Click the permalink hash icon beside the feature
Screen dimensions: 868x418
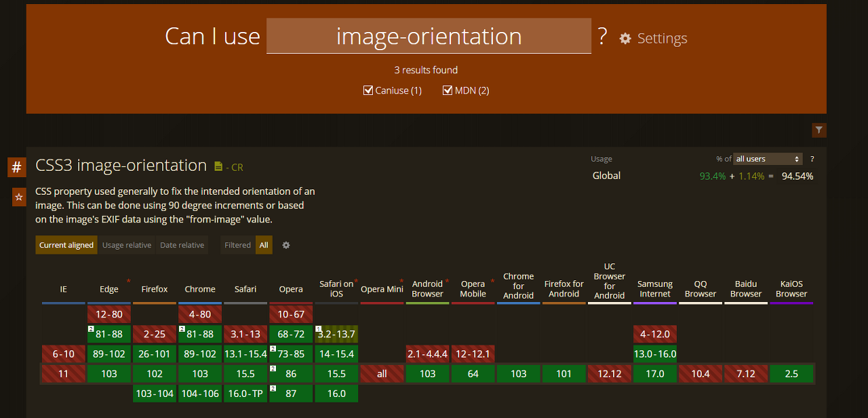point(16,167)
